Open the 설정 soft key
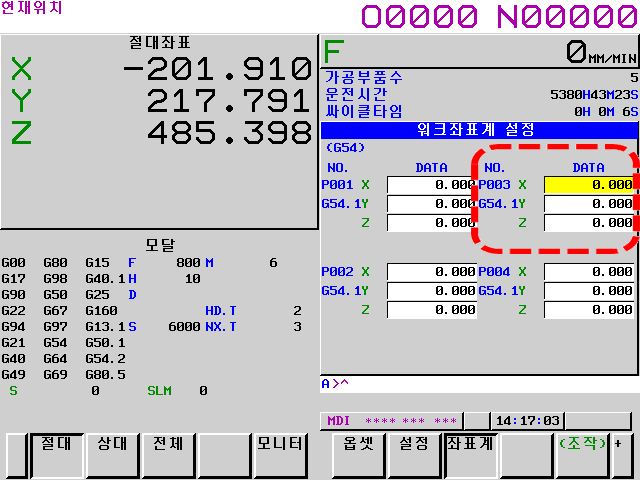Viewport: 640px width, 480px height. click(x=413, y=455)
